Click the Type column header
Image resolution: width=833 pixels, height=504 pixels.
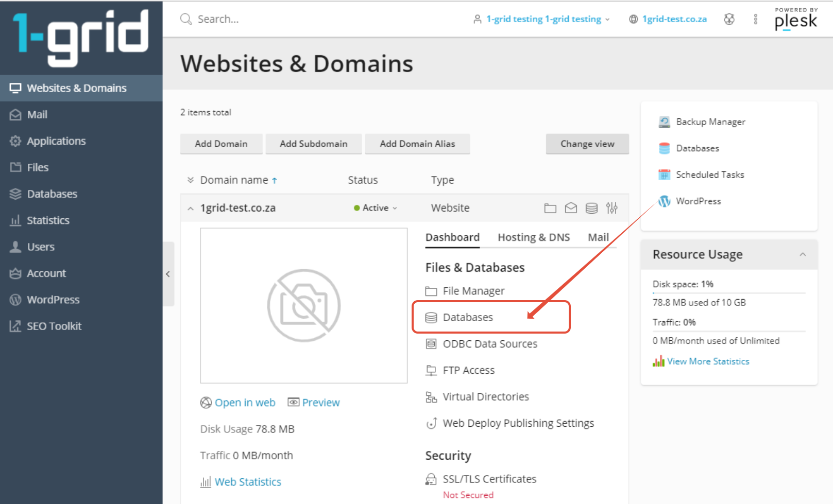click(443, 180)
